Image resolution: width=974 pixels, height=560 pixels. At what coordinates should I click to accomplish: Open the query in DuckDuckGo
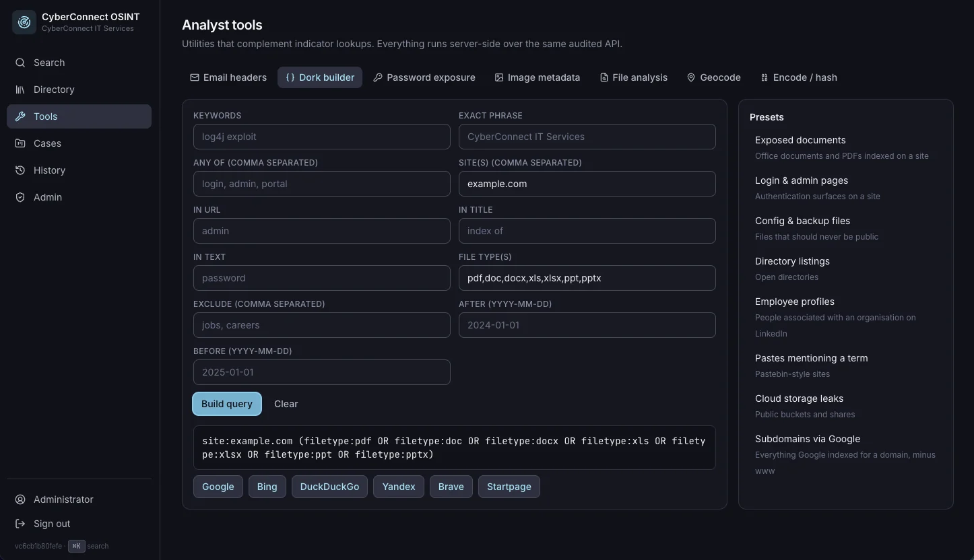(329, 487)
